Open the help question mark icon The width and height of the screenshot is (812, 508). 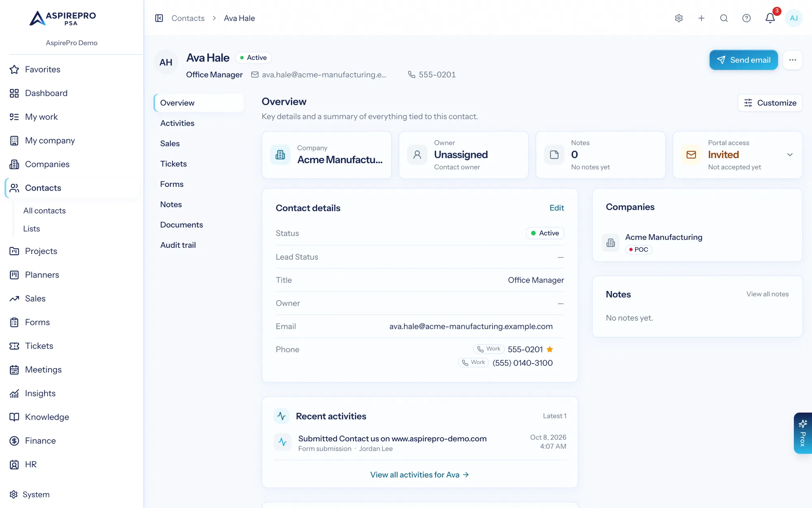[746, 18]
